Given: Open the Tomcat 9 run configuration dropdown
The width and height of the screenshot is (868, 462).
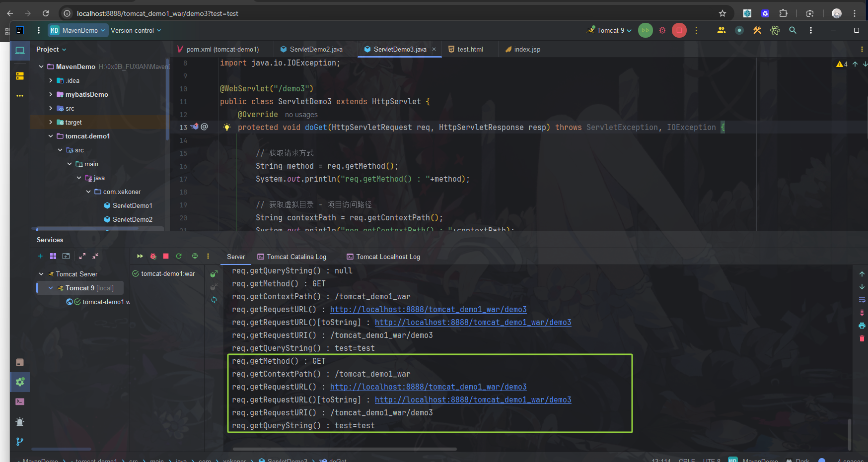Looking at the screenshot, I should pos(609,30).
